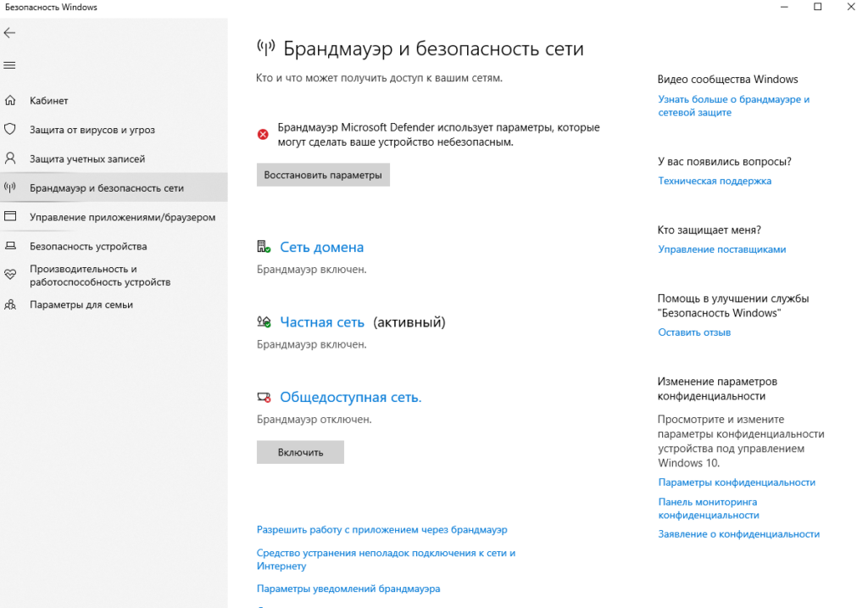Open Частная сеть settings

point(322,322)
